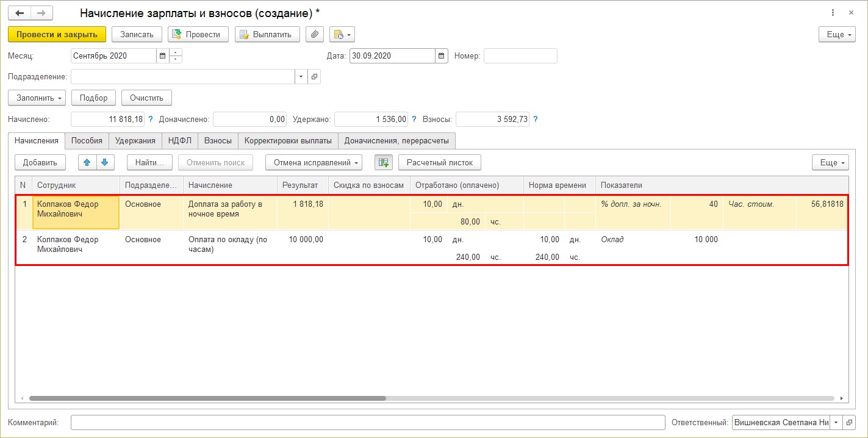Move the row down with the blue arrow
Viewport: 868px width, 438px height.
pyautogui.click(x=105, y=162)
